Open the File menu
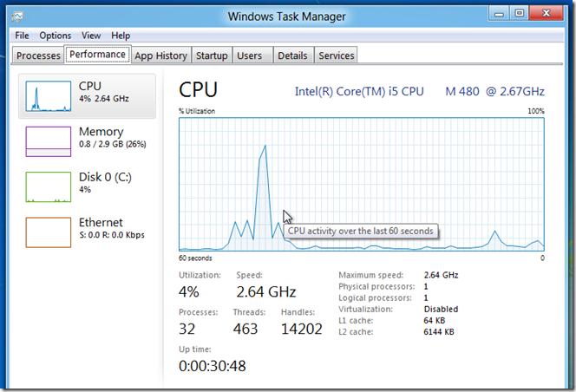This screenshot has height=392, width=576. 22,36
